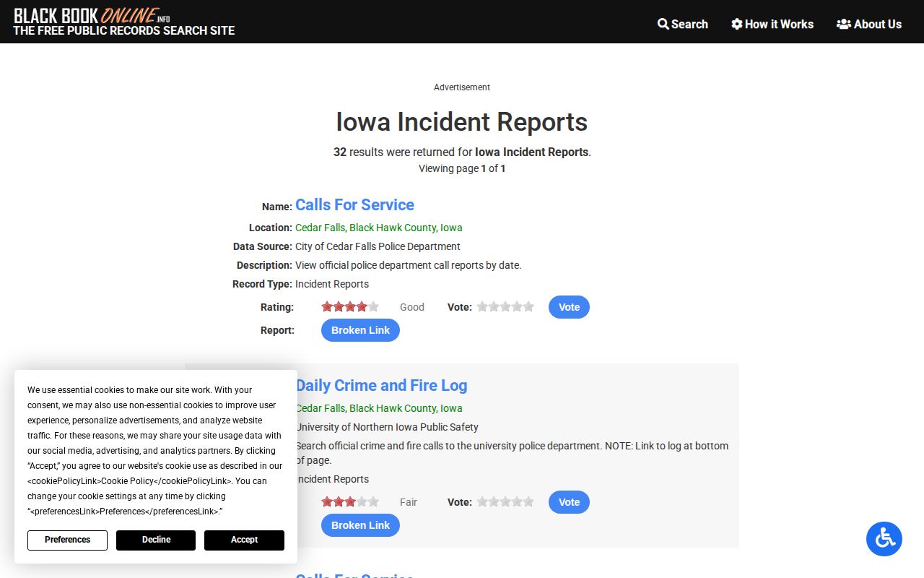
Task: Set fifth vote star for Calls For Service
Action: click(528, 306)
